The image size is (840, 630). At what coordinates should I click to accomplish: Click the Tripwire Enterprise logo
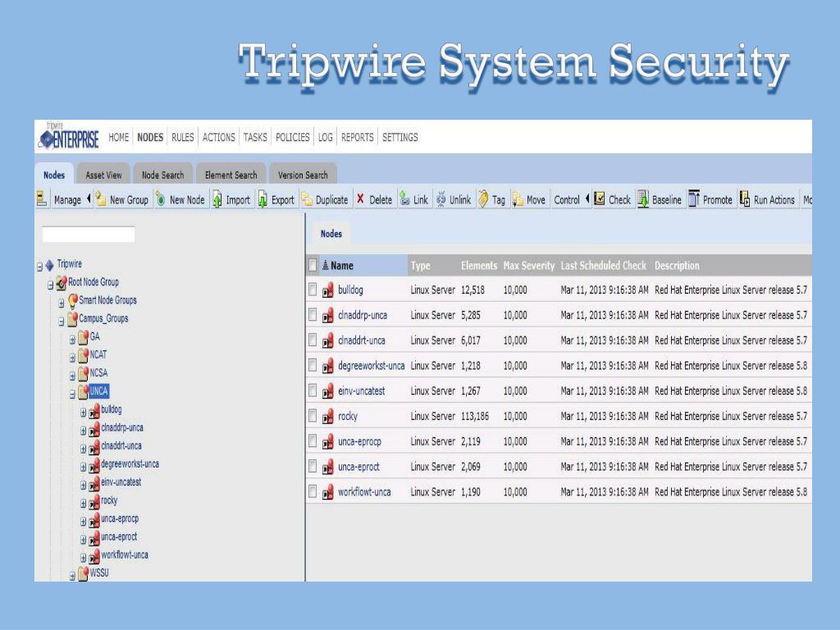69,136
